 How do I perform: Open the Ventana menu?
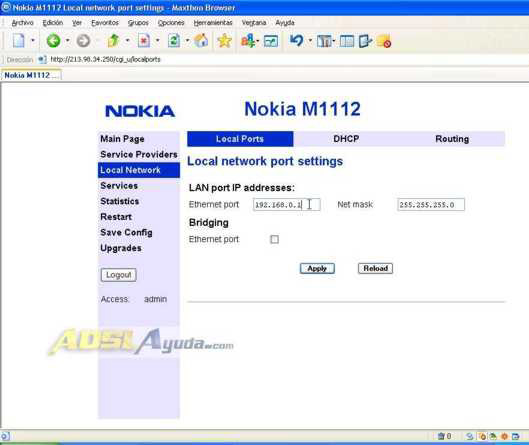coord(254,23)
